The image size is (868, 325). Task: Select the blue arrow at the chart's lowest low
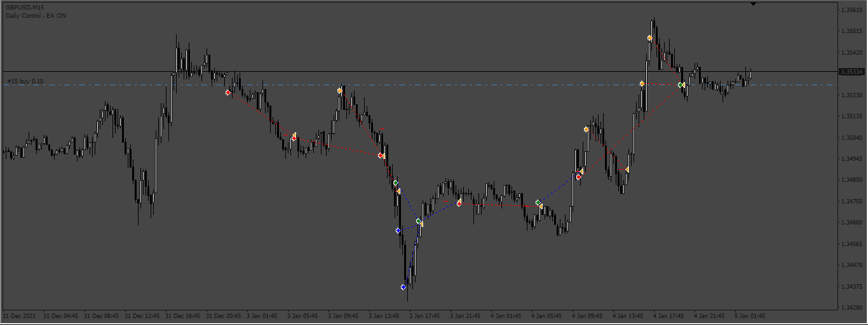click(x=403, y=287)
